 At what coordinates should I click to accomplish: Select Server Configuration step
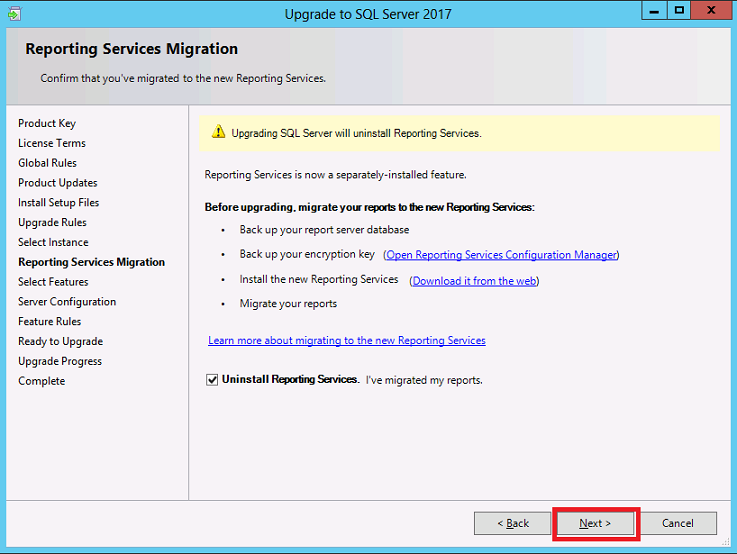click(x=67, y=302)
